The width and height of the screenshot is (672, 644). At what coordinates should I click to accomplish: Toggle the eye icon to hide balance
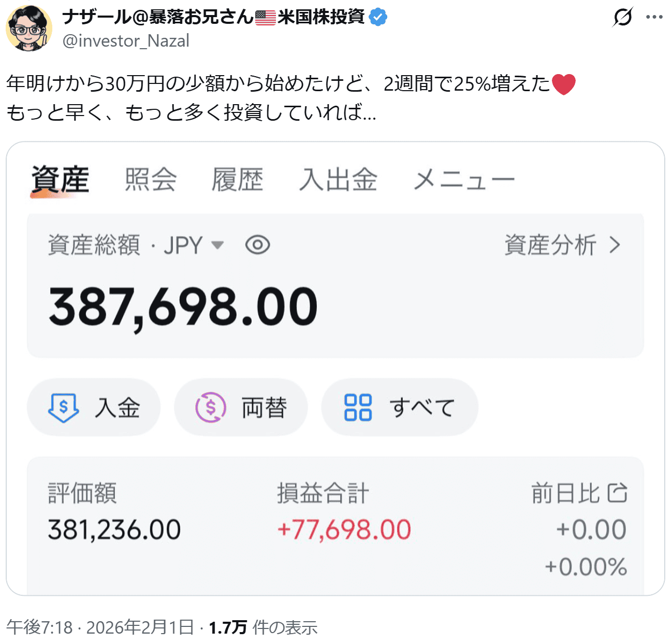tap(257, 245)
